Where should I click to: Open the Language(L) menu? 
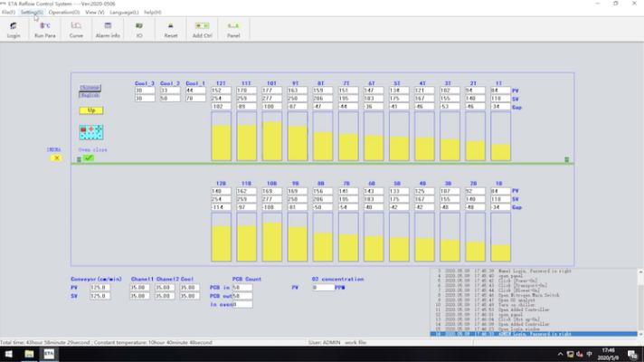124,12
